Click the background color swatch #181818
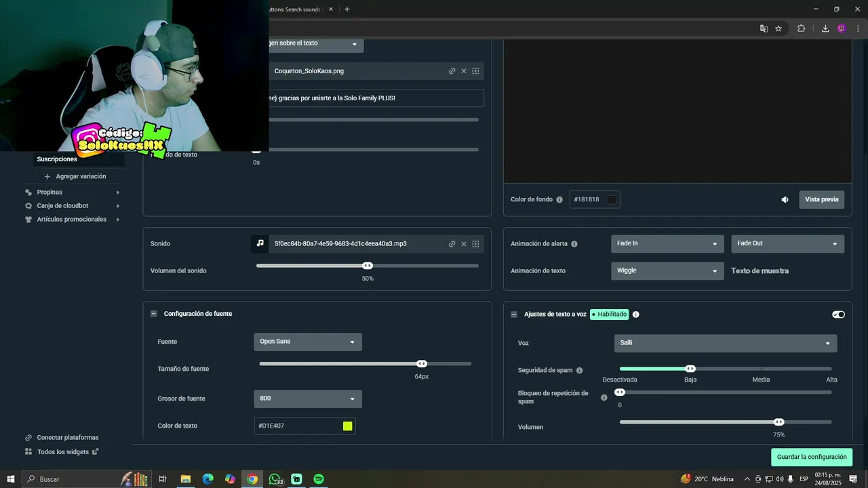Viewport: 868px width, 488px height. click(612, 200)
